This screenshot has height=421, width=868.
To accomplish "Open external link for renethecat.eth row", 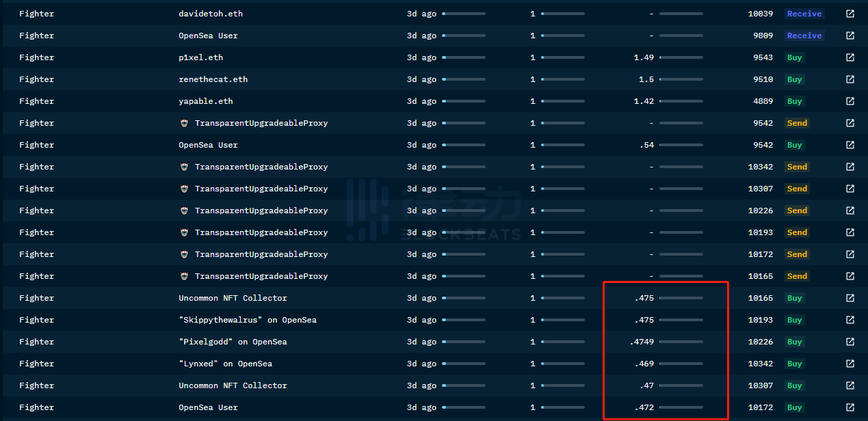I will pyautogui.click(x=850, y=79).
